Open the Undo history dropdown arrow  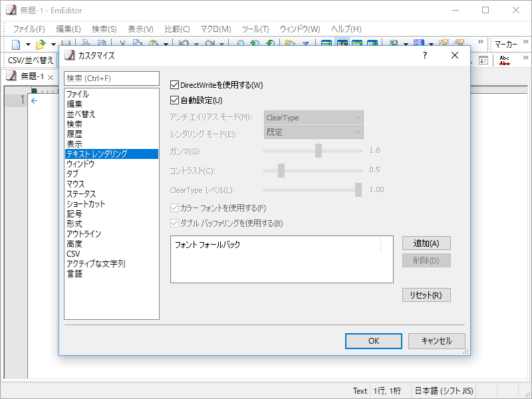pos(196,44)
